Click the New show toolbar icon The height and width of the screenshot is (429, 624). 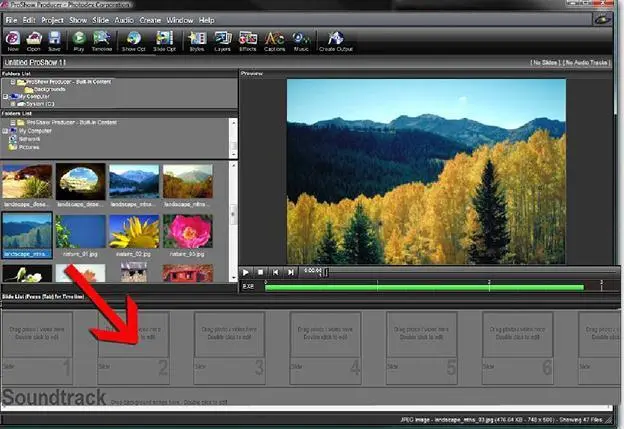click(13, 41)
